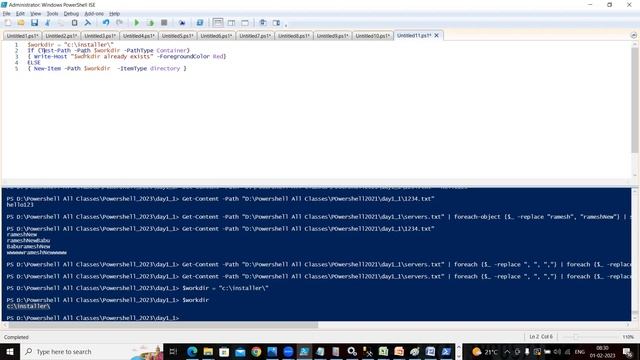Switch to Untitled4.ps1 tab
640x360 pixels.
[x=139, y=36]
